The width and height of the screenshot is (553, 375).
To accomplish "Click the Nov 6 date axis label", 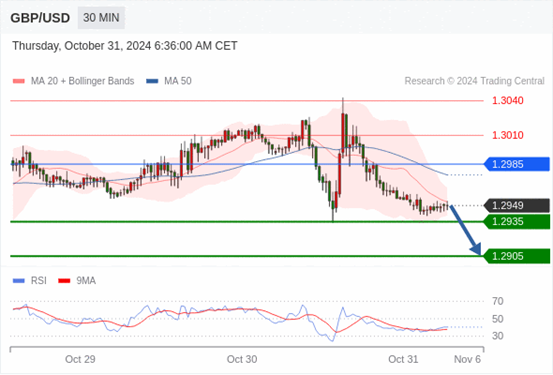I will tap(467, 359).
